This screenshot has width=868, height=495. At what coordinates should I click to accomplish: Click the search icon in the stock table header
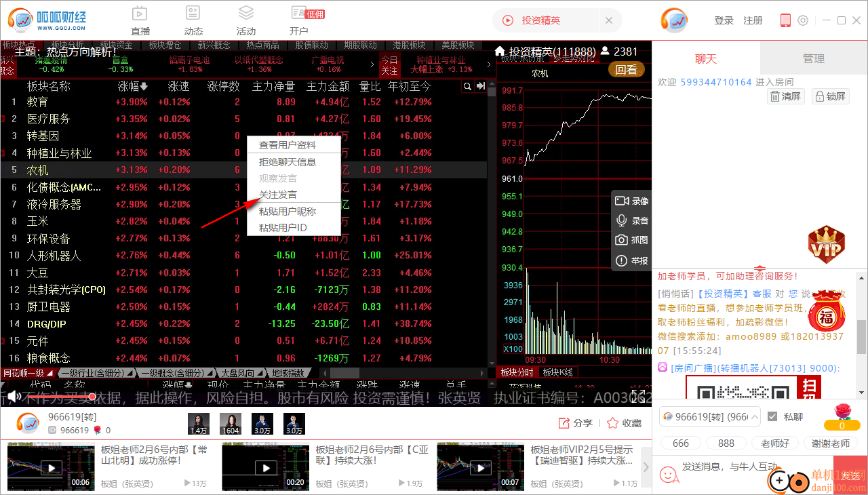467,86
